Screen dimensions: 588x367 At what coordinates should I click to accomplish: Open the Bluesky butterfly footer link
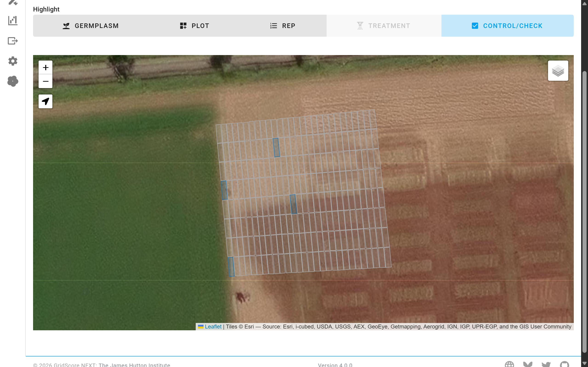coord(528,364)
